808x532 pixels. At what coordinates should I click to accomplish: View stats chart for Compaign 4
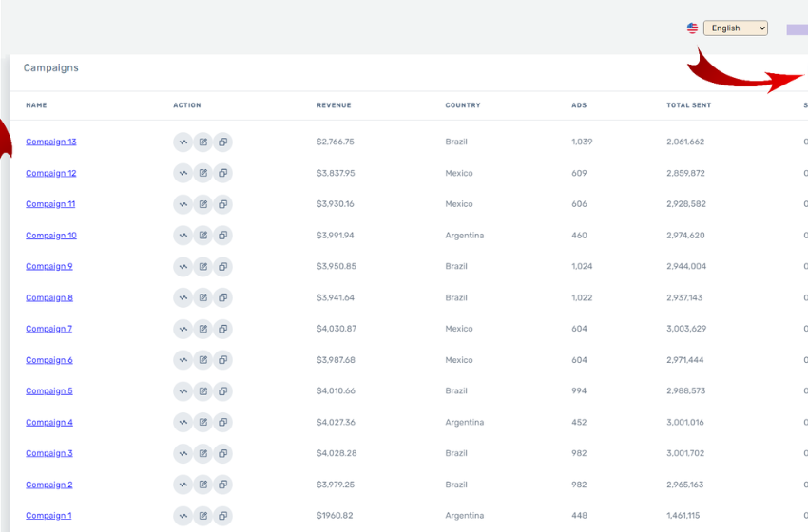[183, 423]
